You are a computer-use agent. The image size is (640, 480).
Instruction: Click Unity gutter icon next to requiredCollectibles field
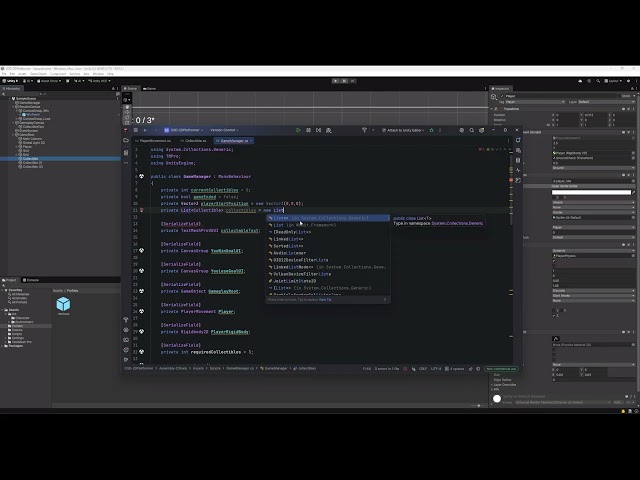point(142,352)
